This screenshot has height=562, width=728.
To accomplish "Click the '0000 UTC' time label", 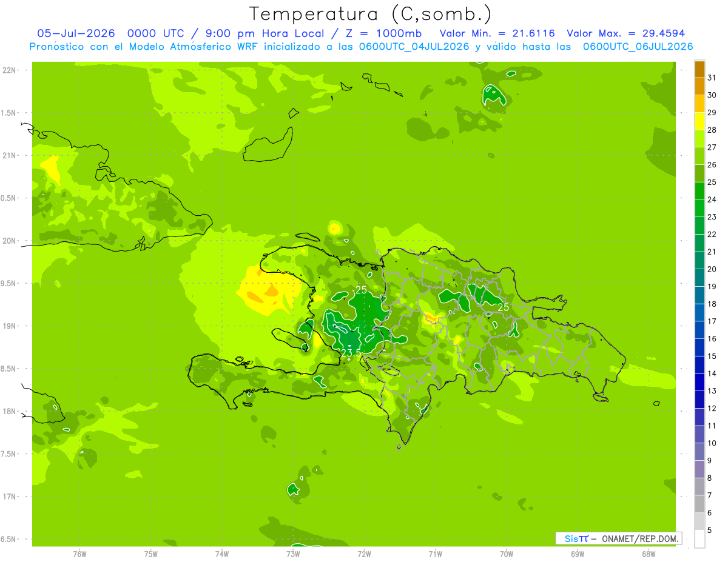I will [156, 33].
